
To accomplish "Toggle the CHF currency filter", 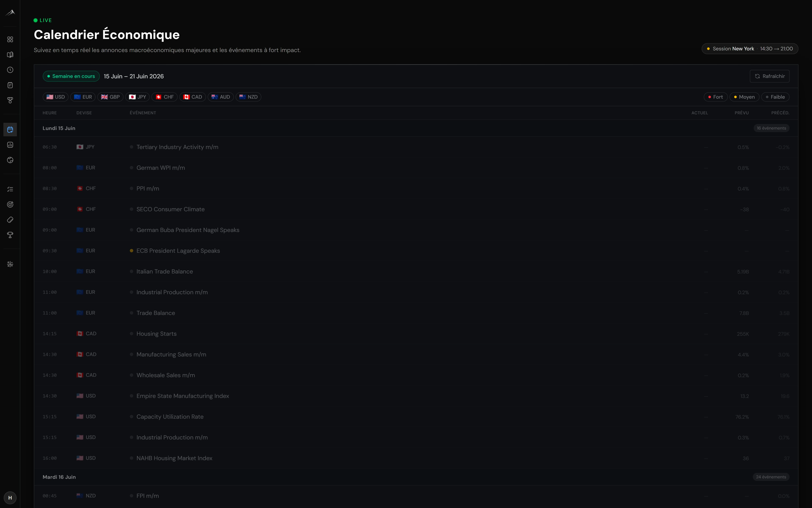I will [x=165, y=97].
